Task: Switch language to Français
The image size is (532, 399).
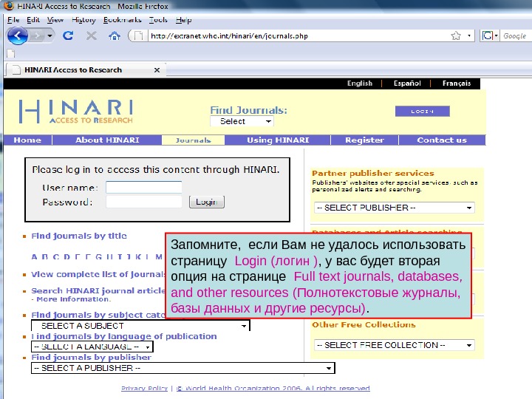Action: 457,83
